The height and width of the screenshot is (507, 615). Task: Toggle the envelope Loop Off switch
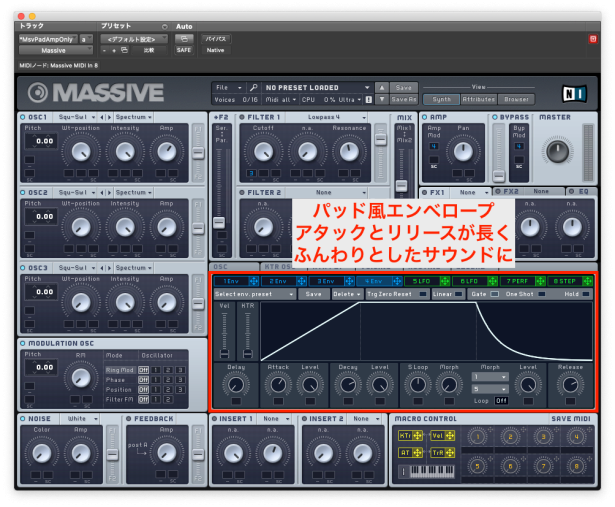[x=501, y=399]
